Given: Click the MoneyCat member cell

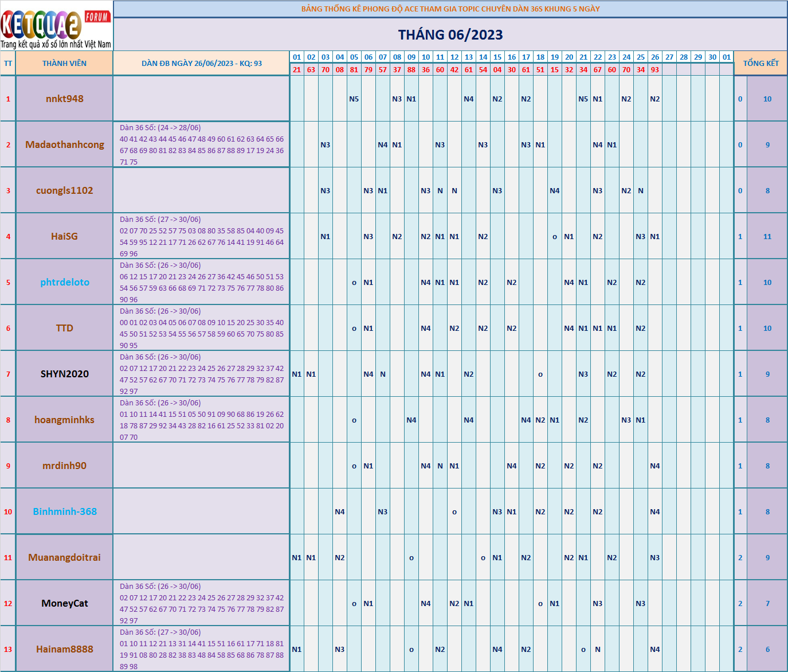Looking at the screenshot, I should click(64, 603).
